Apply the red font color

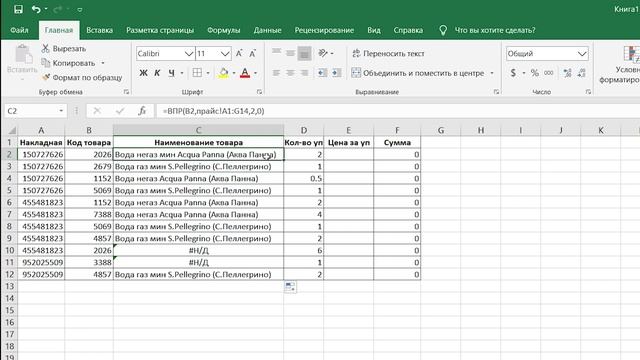tap(245, 73)
